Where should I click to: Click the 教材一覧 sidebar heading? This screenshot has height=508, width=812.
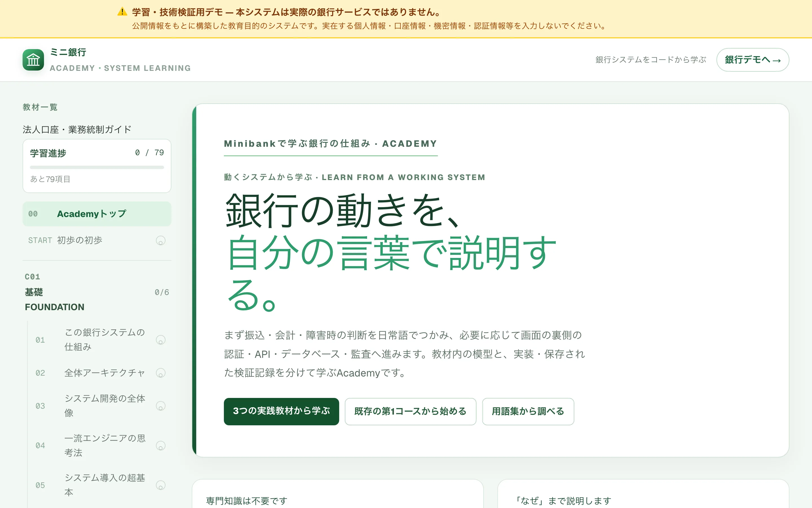(x=40, y=107)
